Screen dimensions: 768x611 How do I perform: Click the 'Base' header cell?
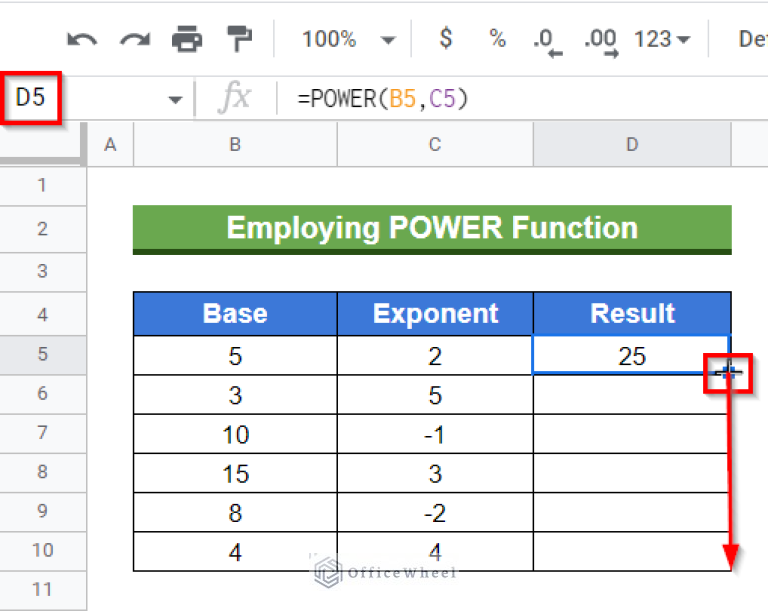coord(235,314)
